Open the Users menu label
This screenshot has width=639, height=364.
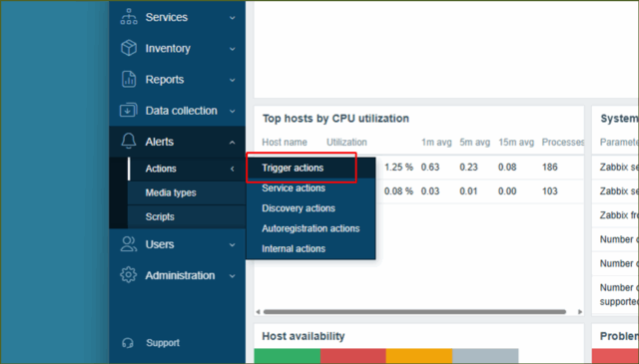point(160,244)
